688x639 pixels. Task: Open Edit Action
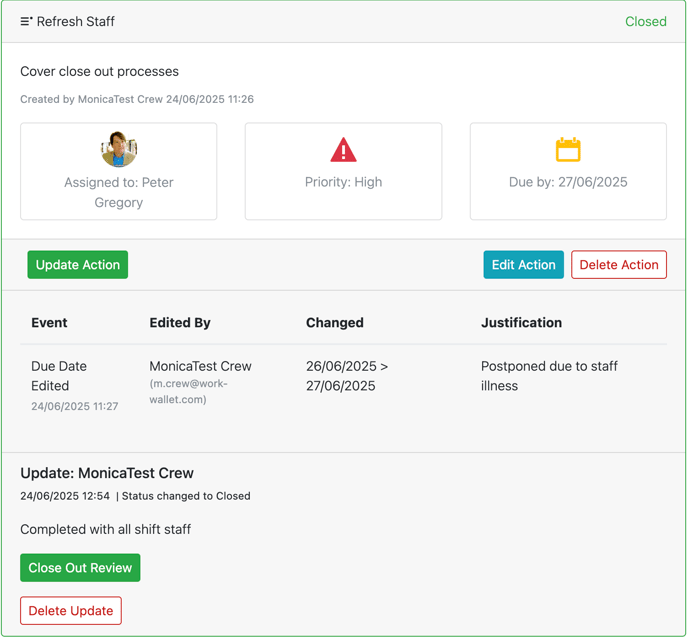tap(523, 265)
